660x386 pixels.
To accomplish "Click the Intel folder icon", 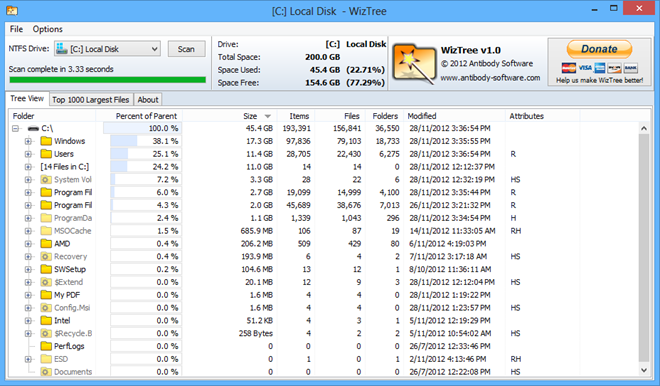I will (x=46, y=321).
